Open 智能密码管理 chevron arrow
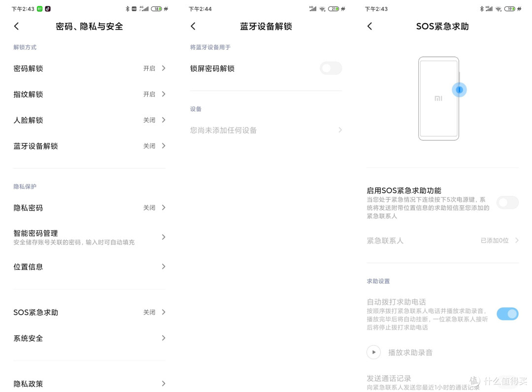Screen dimensions: 532x392 pos(164,237)
